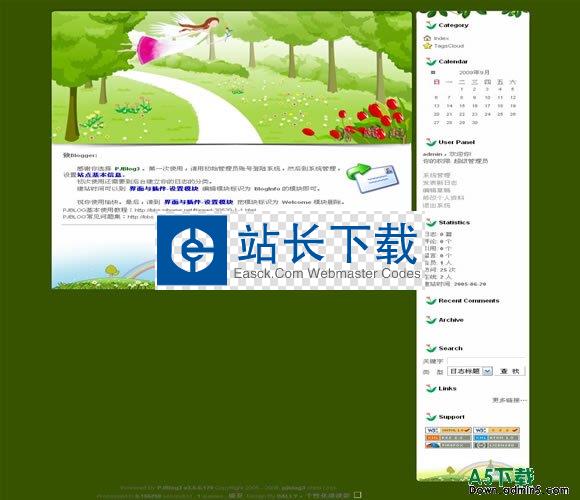This screenshot has width=580, height=500.
Task: Open the TagsCloud link
Action: click(449, 46)
